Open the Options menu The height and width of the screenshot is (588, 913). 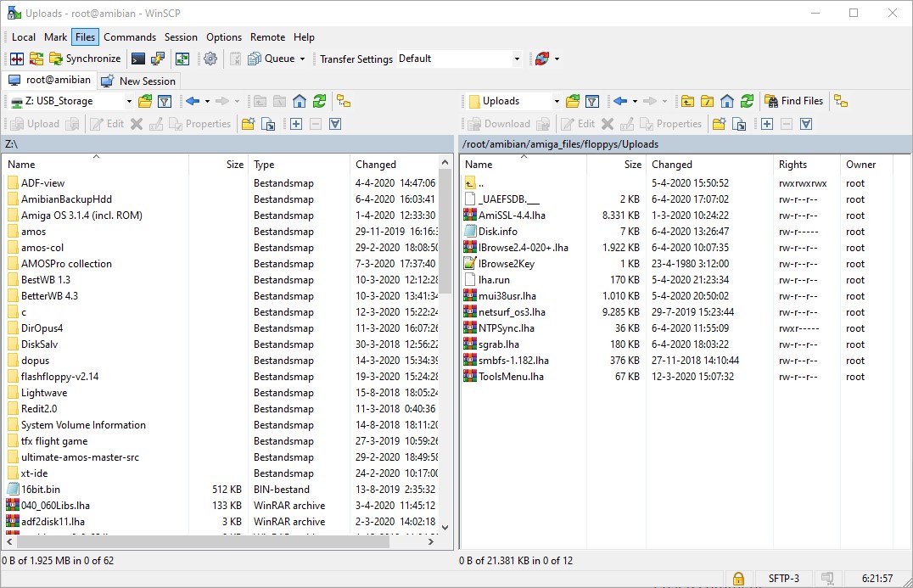pos(224,37)
